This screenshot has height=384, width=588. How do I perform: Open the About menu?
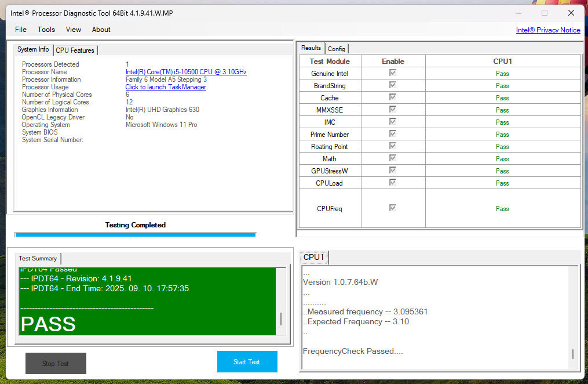(101, 30)
